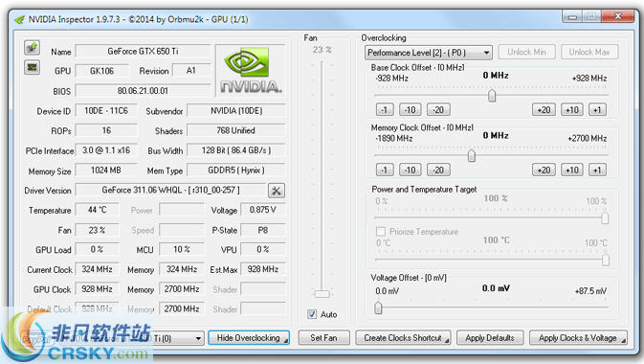Click the Base Clock Offset slider thumb
644x364 pixels.
click(x=492, y=96)
